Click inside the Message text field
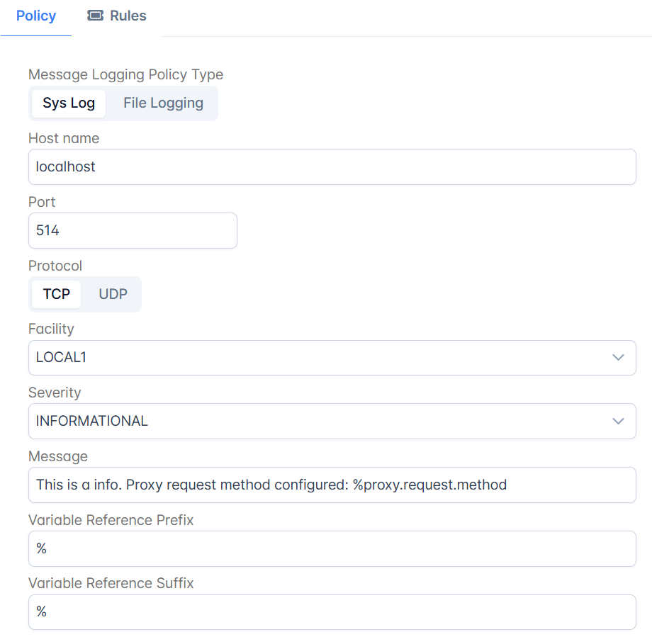The width and height of the screenshot is (652, 644). pyautogui.click(x=332, y=485)
